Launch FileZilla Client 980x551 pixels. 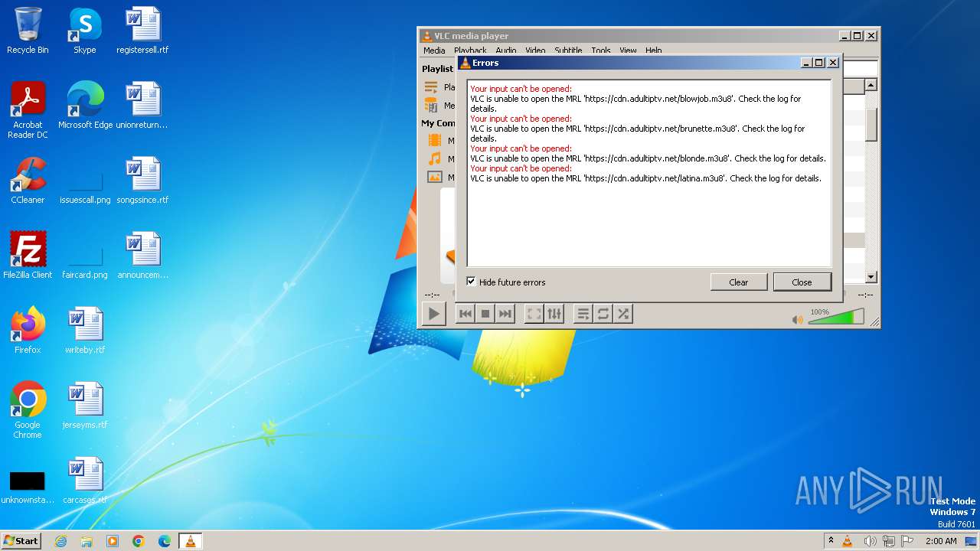[28, 256]
